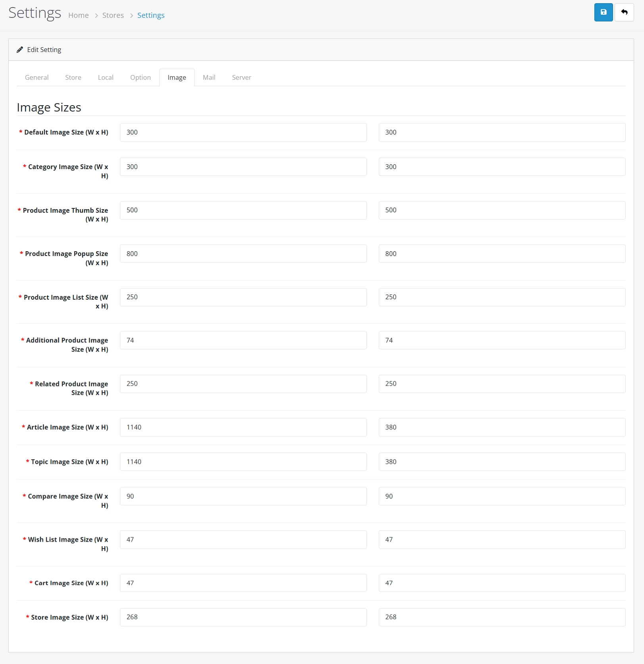Focus the Default Image Size width field

click(243, 132)
